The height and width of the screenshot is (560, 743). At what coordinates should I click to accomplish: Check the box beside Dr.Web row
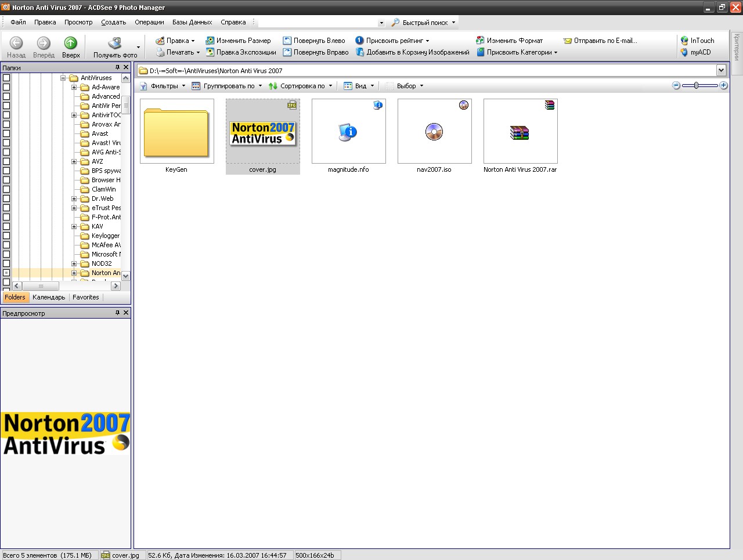click(x=6, y=198)
